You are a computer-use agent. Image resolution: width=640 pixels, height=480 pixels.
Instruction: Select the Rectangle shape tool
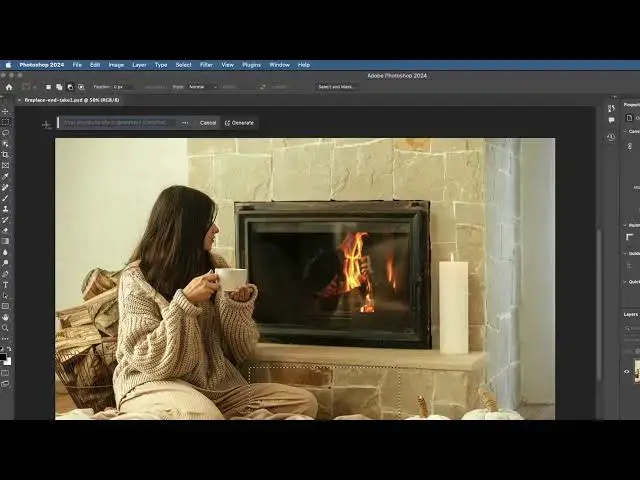coord(5,306)
